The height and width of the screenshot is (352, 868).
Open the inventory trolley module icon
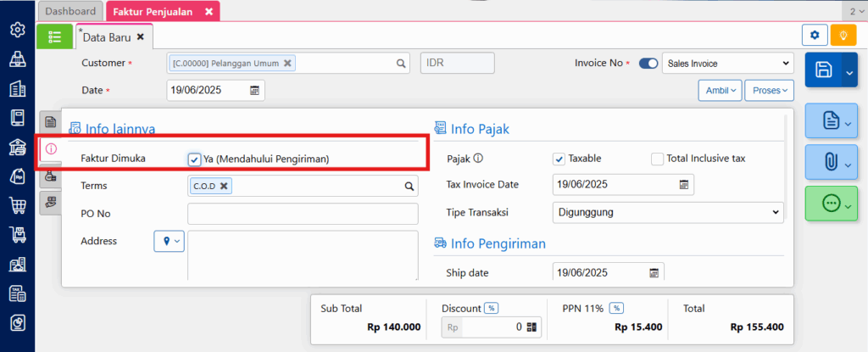pyautogui.click(x=18, y=235)
